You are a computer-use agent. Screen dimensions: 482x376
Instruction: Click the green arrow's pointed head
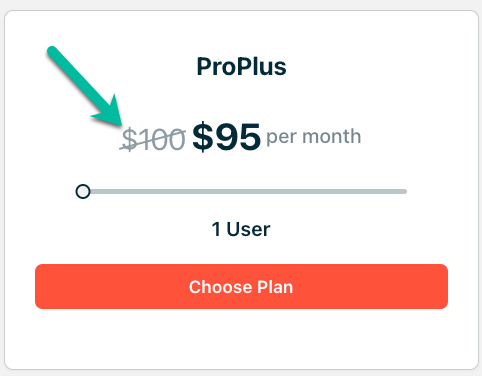tap(112, 113)
